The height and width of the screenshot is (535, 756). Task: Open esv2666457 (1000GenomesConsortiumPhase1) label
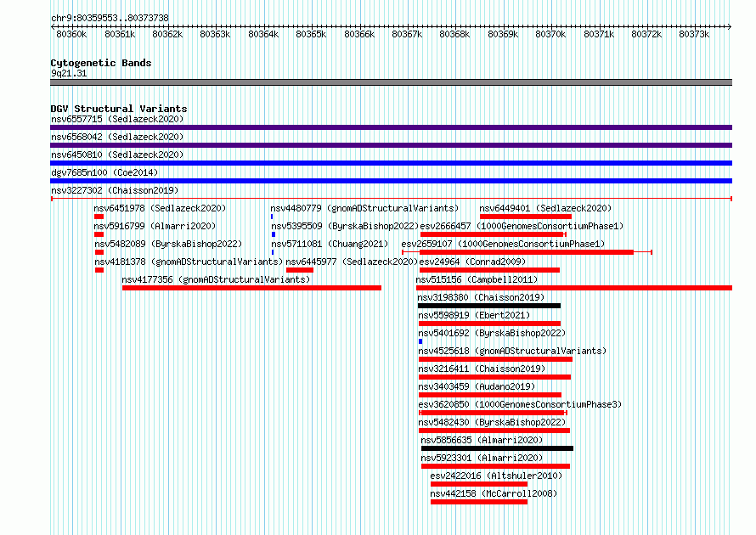tap(522, 226)
